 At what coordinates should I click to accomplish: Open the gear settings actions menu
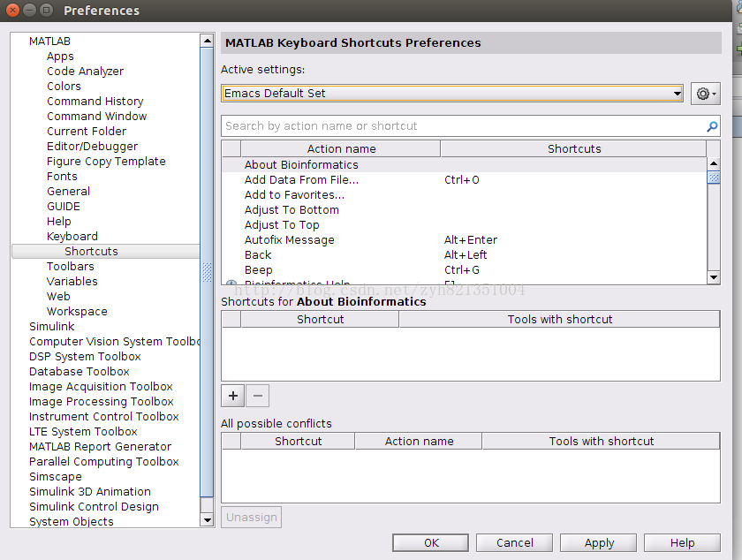coord(705,94)
